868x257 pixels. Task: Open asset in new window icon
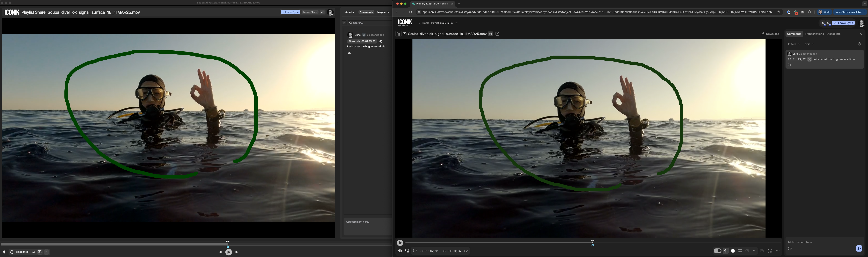(x=497, y=34)
